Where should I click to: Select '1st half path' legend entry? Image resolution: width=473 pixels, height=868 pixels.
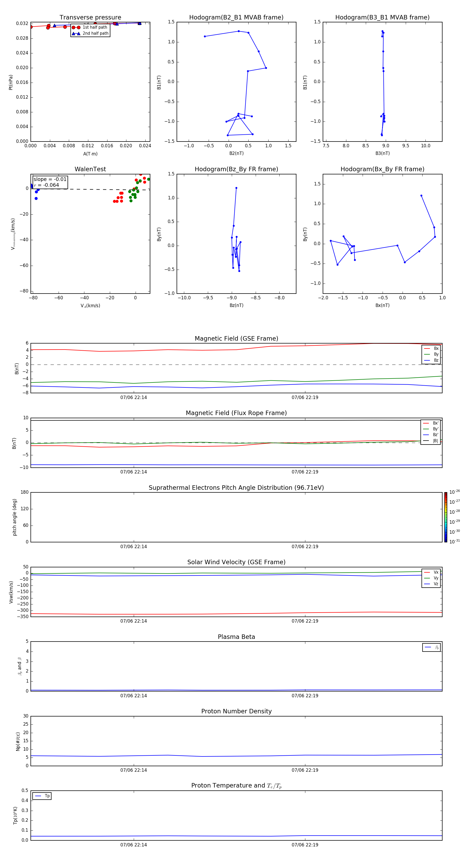(90, 27)
